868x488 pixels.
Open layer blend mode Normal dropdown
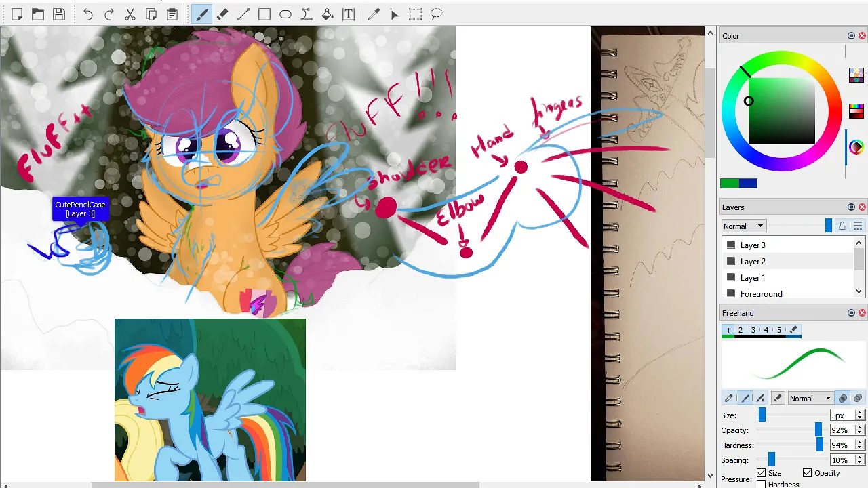744,226
